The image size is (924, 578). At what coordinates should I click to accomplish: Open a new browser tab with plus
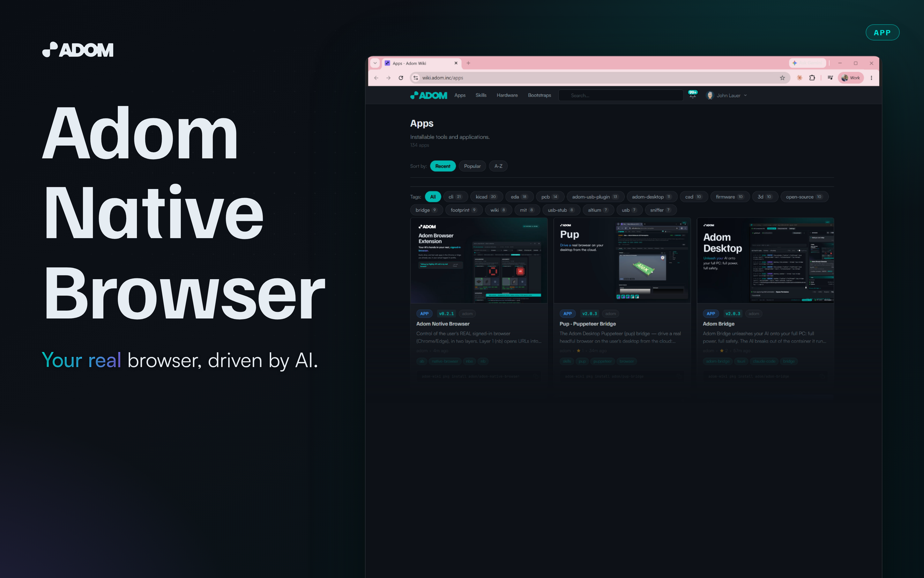(x=468, y=63)
